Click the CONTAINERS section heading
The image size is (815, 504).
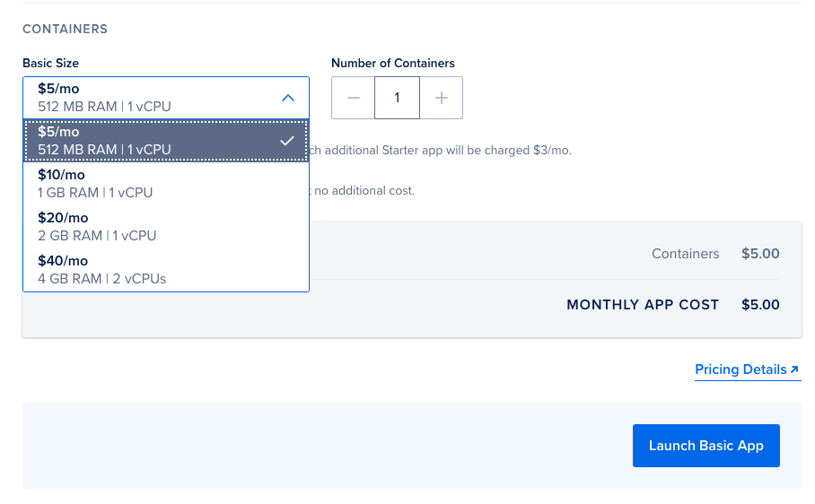pyautogui.click(x=65, y=30)
